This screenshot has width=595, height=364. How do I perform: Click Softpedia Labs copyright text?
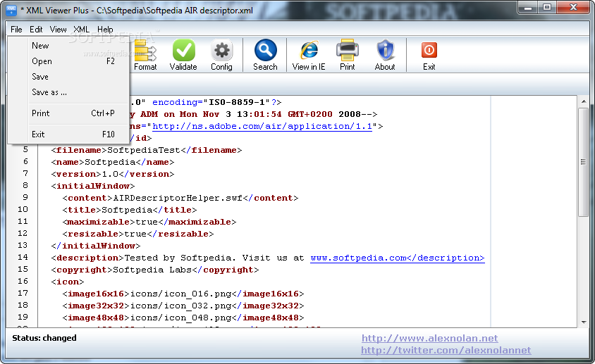point(152,270)
